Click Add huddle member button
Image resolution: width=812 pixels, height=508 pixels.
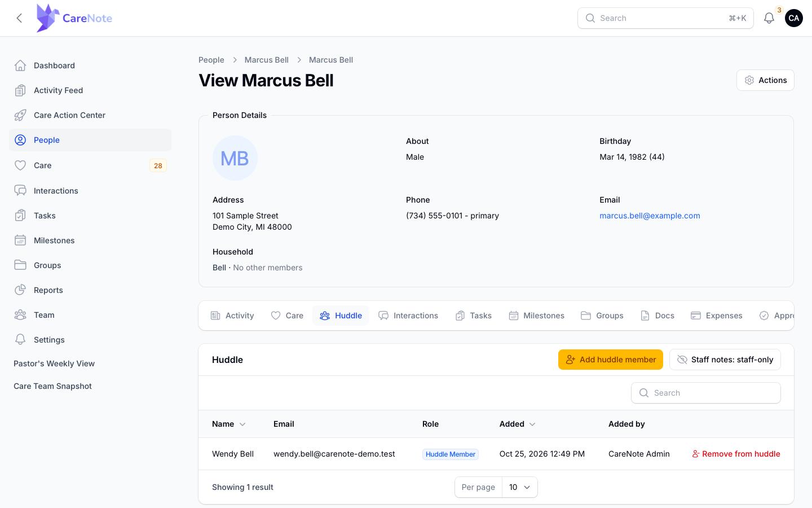(x=611, y=360)
